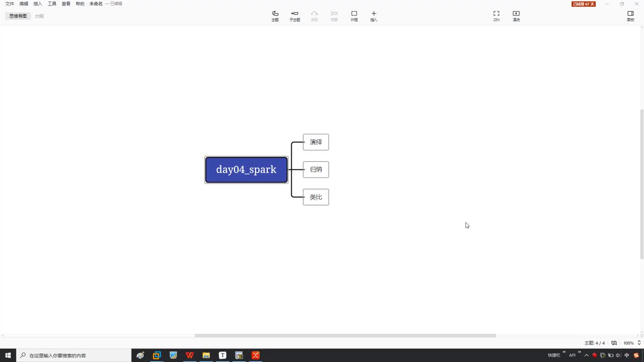Select the 归纳 subtopic node

316,169
